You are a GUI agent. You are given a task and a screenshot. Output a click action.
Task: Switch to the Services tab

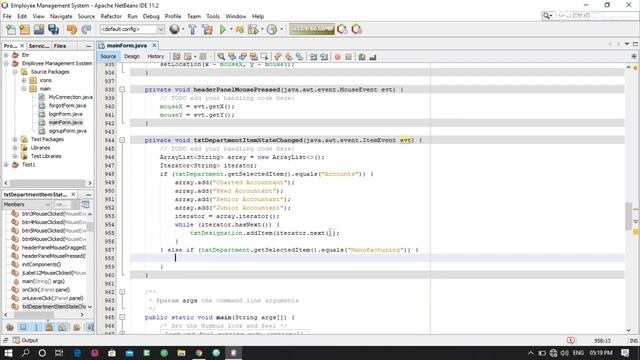[x=39, y=46]
